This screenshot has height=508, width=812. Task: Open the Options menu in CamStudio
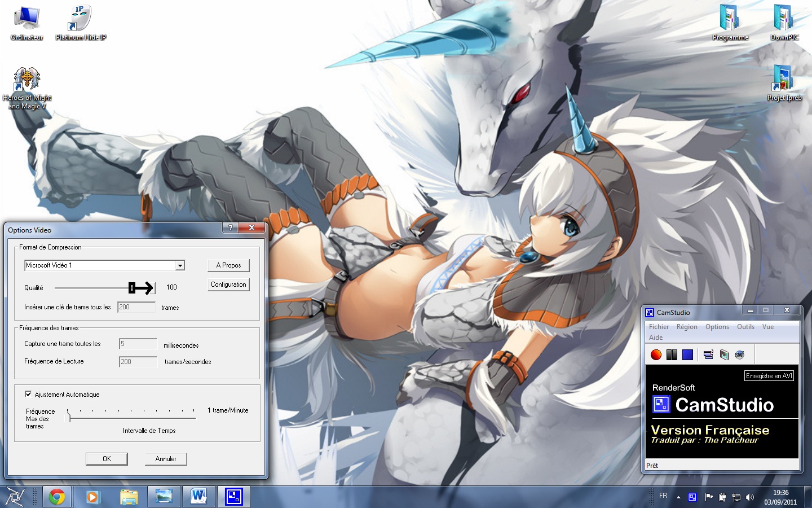pyautogui.click(x=717, y=327)
